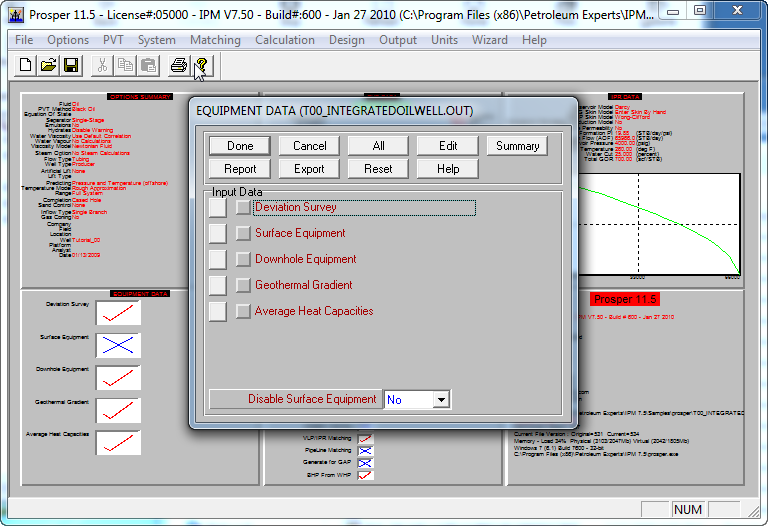Click Deviation Survey checkmark in Equipment Data panel
Screen dimensions: 768x526
pyautogui.click(x=118, y=312)
